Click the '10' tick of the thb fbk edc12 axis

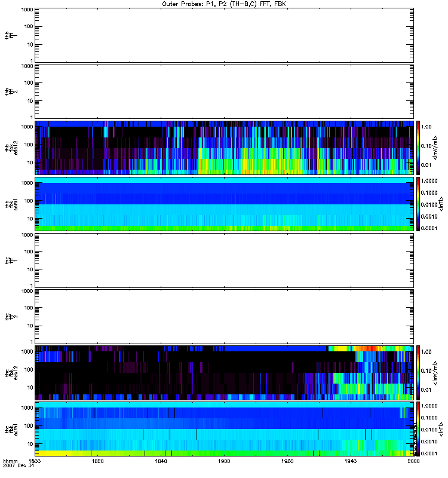coord(30,163)
